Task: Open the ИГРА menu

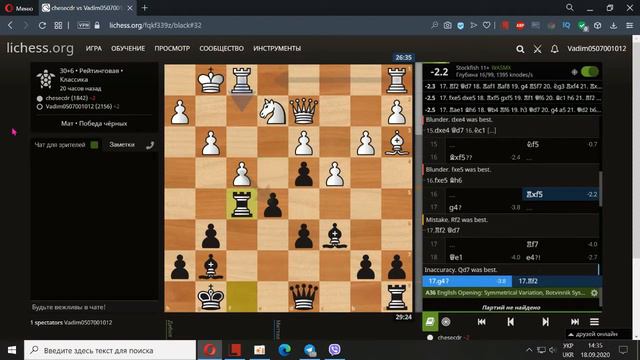Action: coord(93,48)
